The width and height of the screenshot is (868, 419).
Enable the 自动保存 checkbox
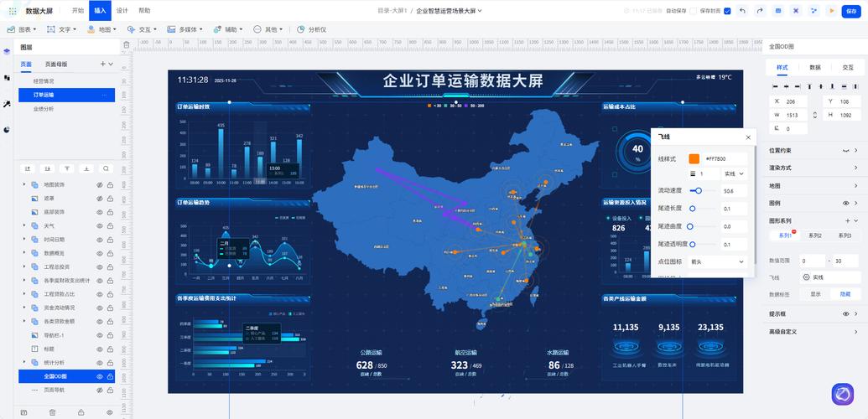pos(693,11)
